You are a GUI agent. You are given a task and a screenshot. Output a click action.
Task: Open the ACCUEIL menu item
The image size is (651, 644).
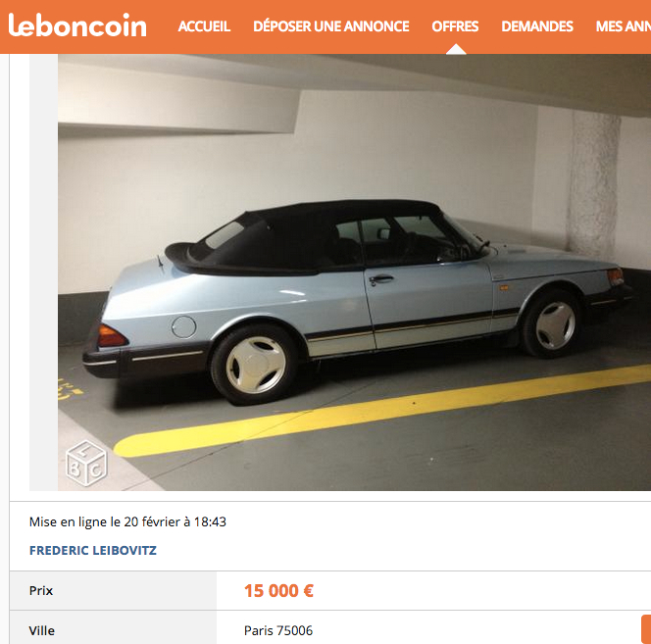pyautogui.click(x=204, y=26)
